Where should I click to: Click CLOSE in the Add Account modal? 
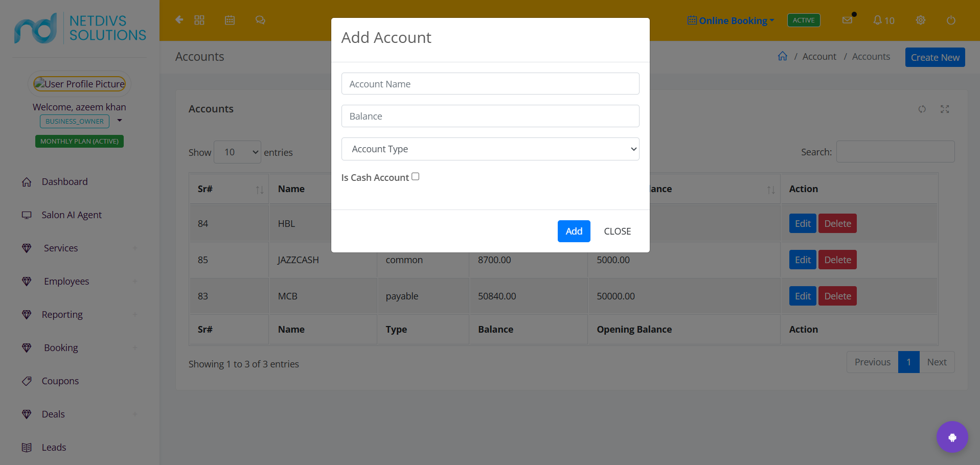[618, 231]
